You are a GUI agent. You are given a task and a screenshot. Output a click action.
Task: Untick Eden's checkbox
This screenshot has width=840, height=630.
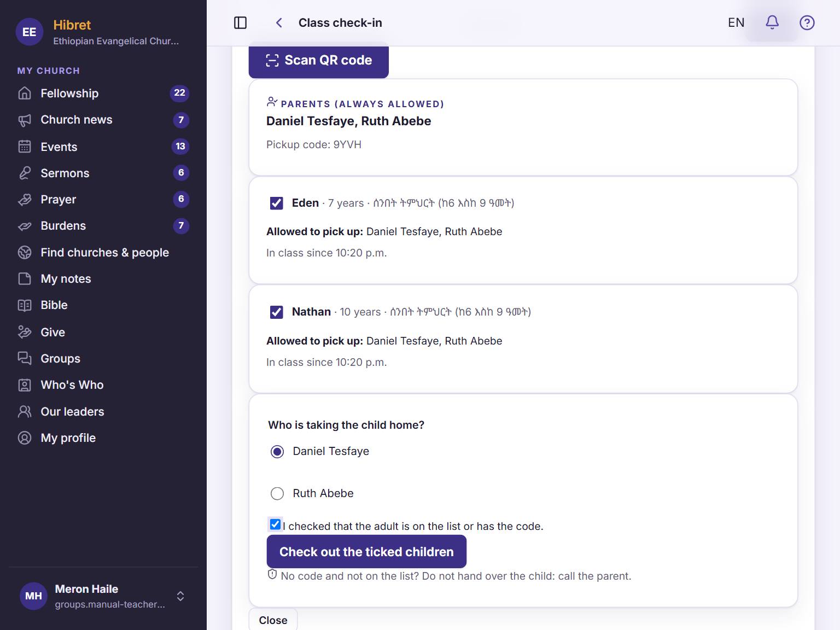coord(277,203)
